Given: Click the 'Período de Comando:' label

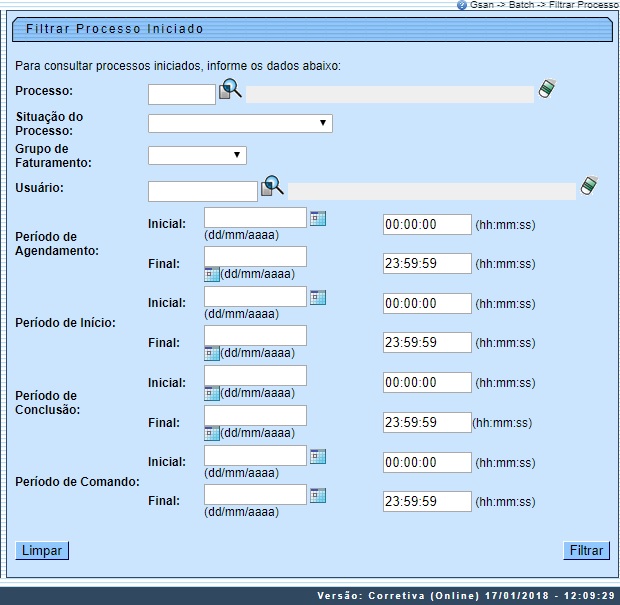Looking at the screenshot, I should (x=78, y=482).
